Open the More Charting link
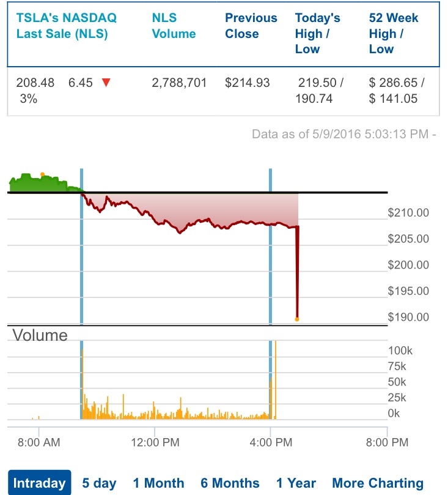448x495 pixels. [x=377, y=483]
